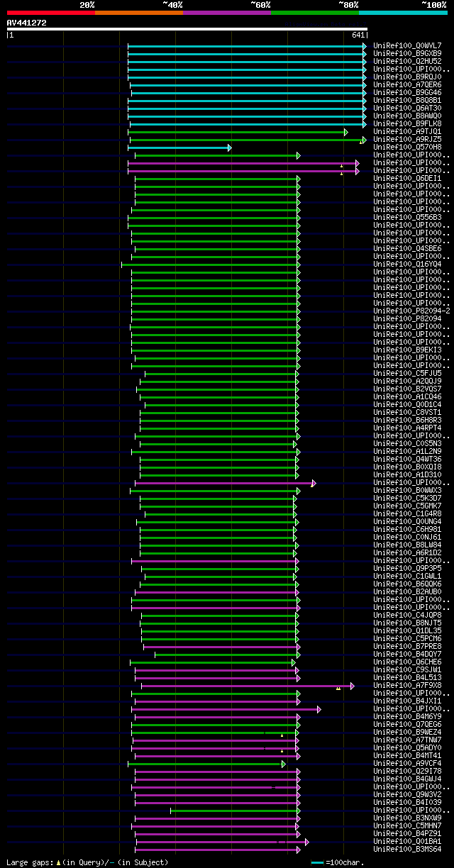Select the UniRef100_A1CQ46 label
Image resolution: width=454 pixels, height=868 pixels.
click(x=407, y=396)
